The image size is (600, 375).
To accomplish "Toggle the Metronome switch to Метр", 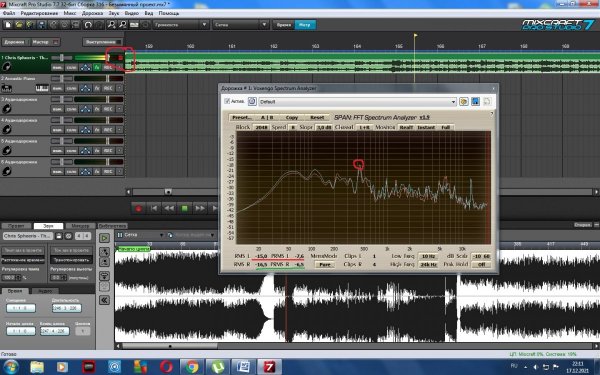I will (x=305, y=25).
